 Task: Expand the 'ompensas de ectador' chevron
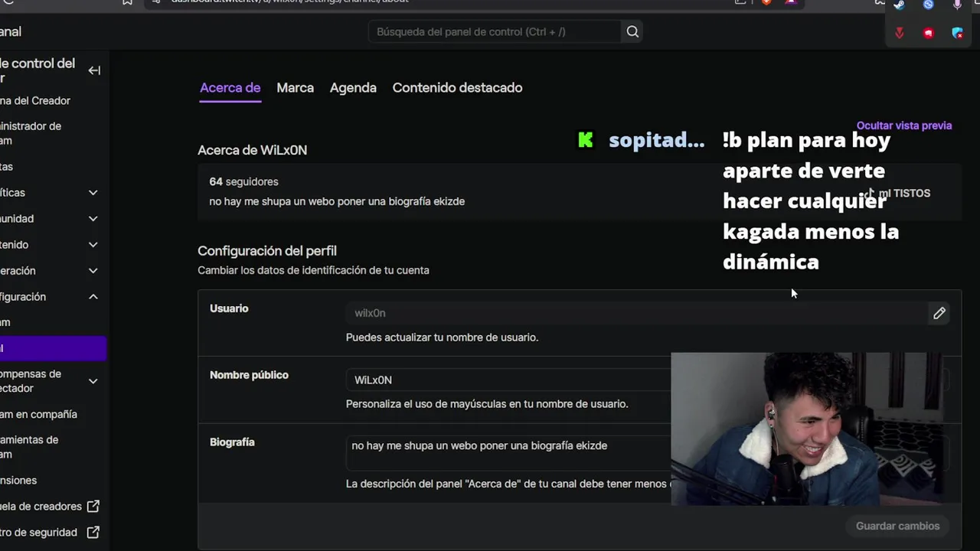point(93,381)
